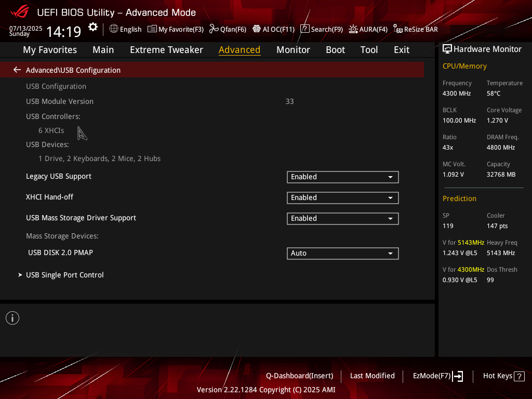This screenshot has height=399, width=532.
Task: Open the Tool tab
Action: click(x=369, y=50)
